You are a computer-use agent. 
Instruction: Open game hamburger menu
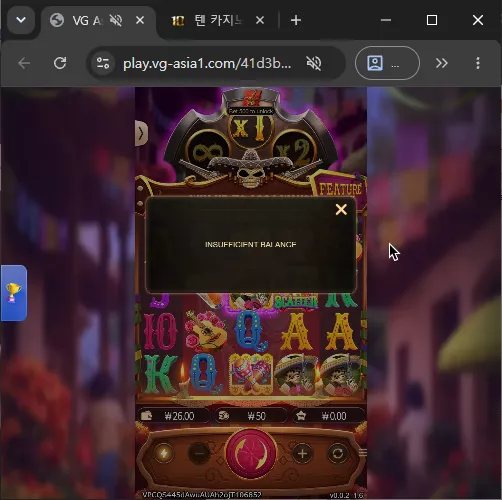click(363, 452)
